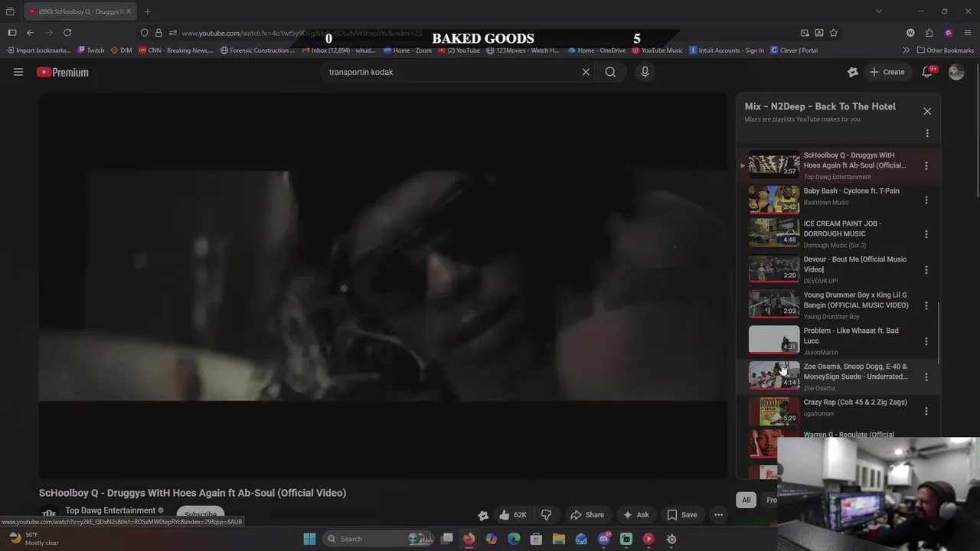
Task: Play Devour Bout Me thumbnail
Action: click(773, 269)
